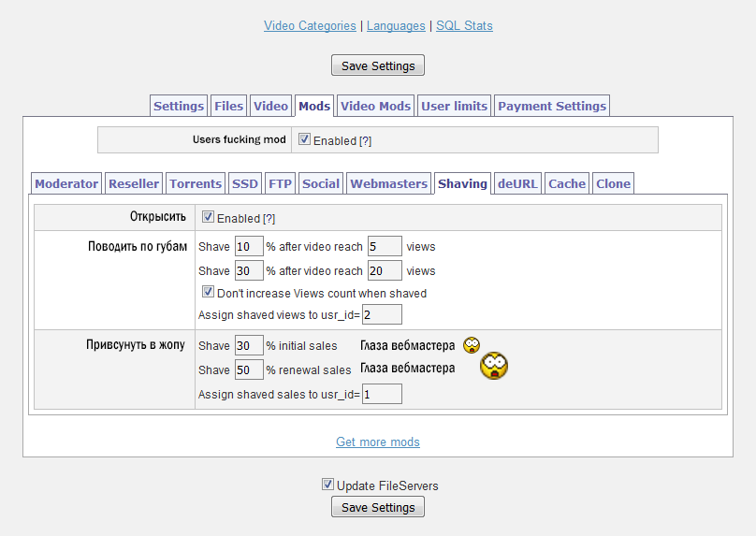Select the Webmasters sub-tab
The image size is (756, 536).
[x=388, y=183]
